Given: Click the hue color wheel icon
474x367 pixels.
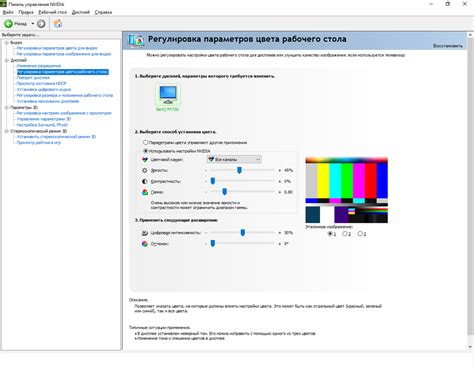Looking at the screenshot, I should [x=145, y=244].
